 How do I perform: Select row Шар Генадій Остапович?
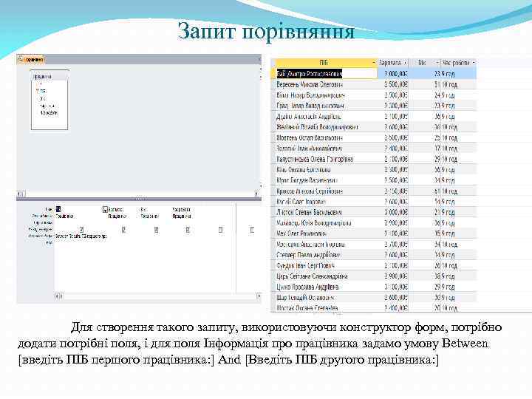[375, 298]
